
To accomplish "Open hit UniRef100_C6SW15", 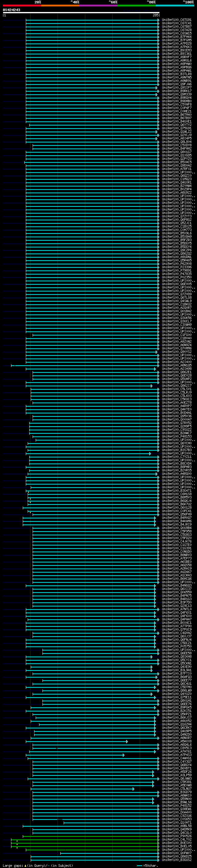I will (176, 33).
